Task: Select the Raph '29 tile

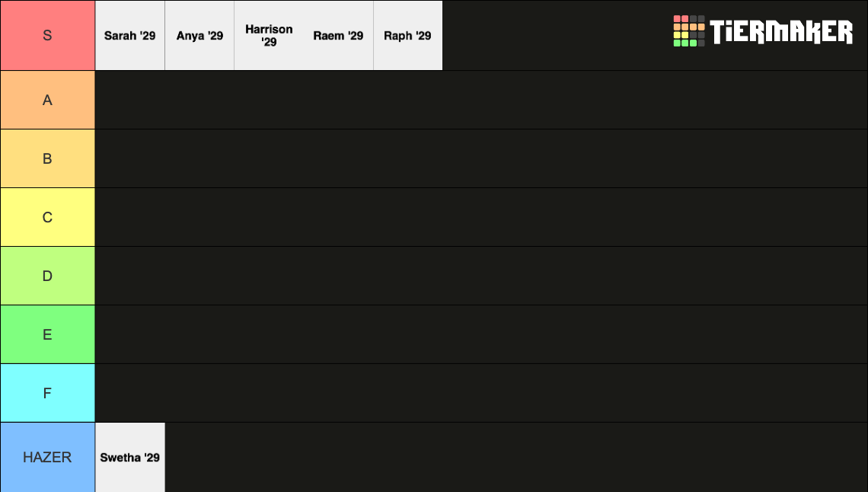Action: 408,36
